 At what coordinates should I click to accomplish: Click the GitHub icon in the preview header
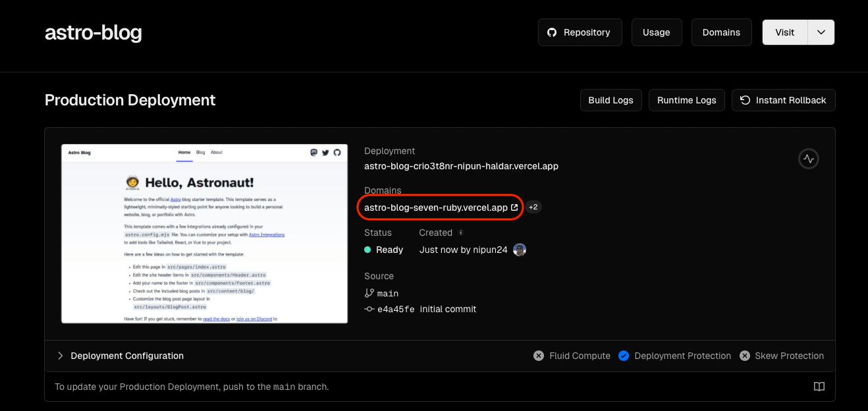337,152
